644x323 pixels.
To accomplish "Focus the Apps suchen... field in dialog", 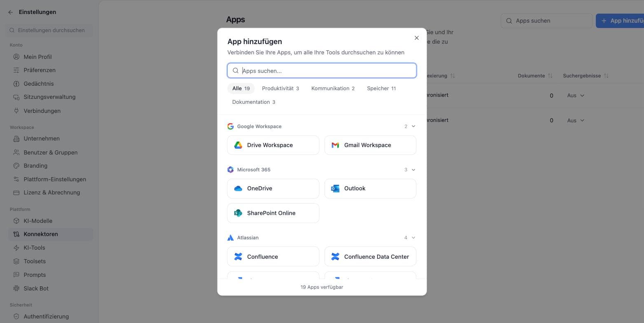I will coord(322,70).
